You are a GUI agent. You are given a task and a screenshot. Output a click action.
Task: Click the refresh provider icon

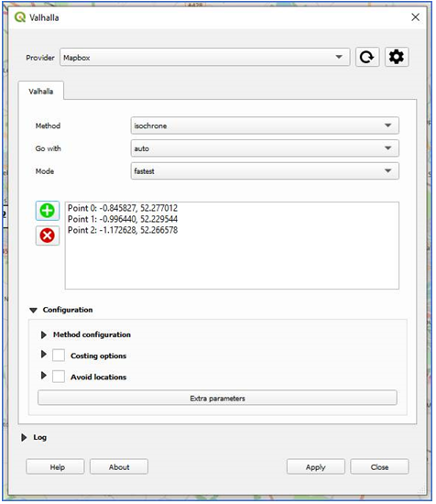coord(367,57)
